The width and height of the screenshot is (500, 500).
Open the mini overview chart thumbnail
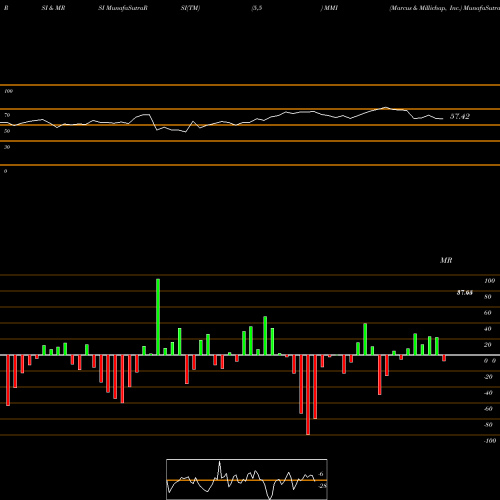pos(247,479)
